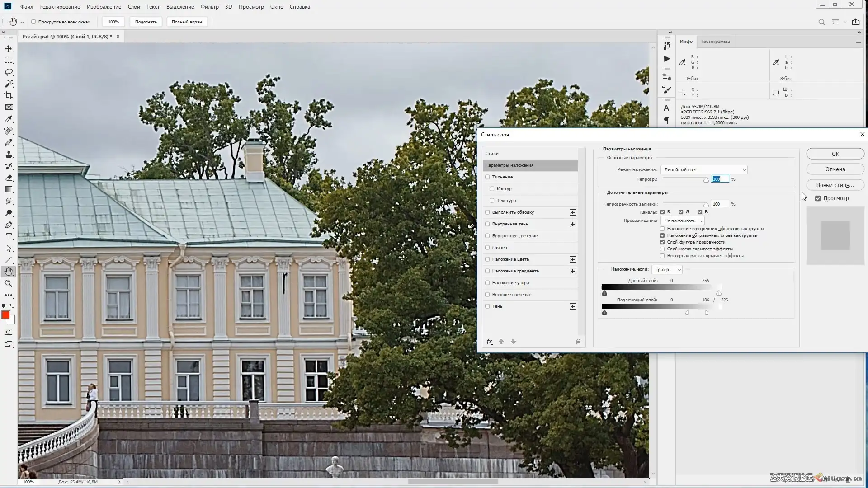
Task: Switch to the Гистограмма tab
Action: 715,42
